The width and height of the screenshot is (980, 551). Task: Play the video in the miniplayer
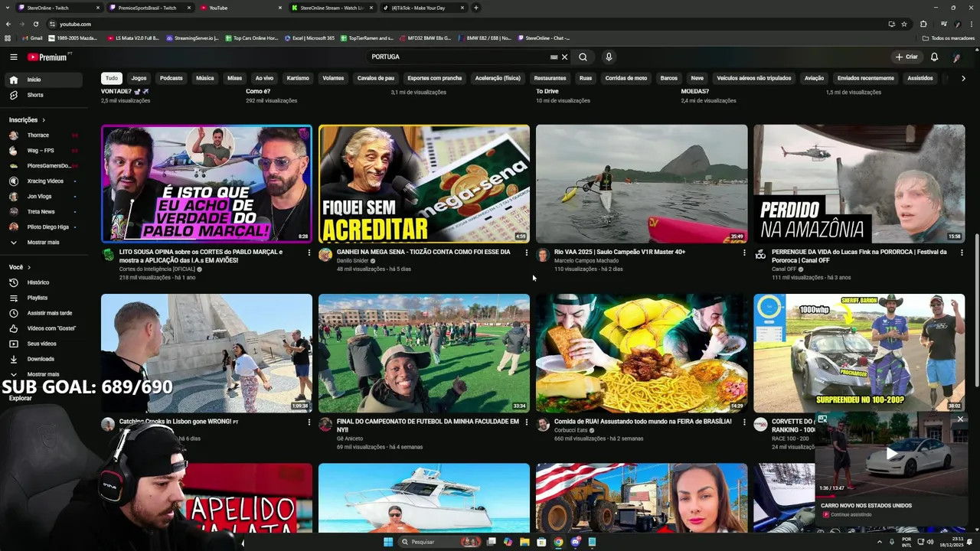[x=891, y=454]
